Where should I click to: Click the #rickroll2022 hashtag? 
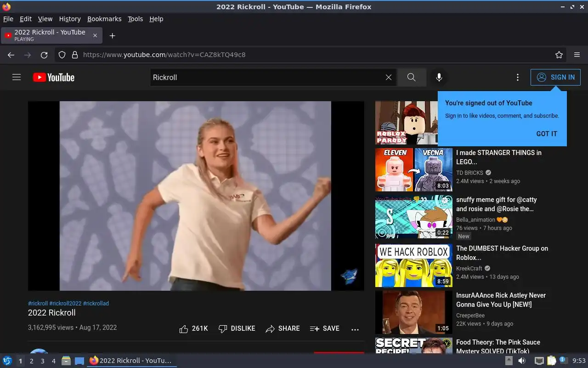tap(65, 304)
